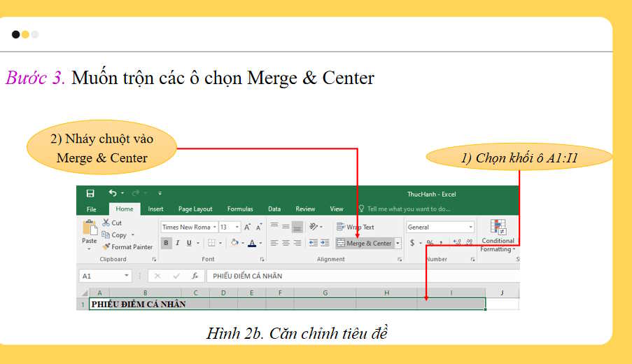Click the Tell me what you want to do box
632x364 pixels.
pos(405,209)
